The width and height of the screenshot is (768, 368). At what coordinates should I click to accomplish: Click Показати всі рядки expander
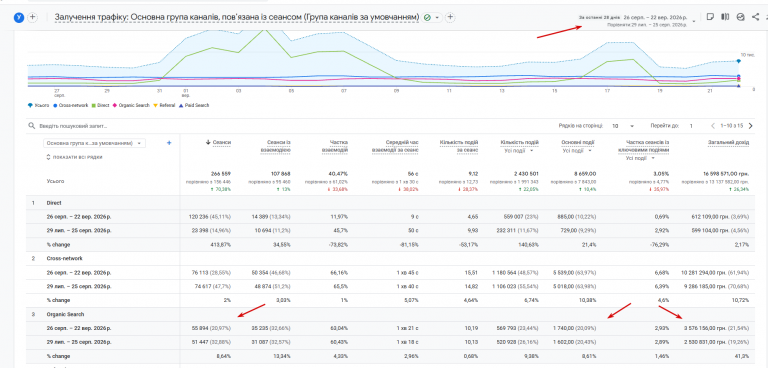click(x=74, y=157)
